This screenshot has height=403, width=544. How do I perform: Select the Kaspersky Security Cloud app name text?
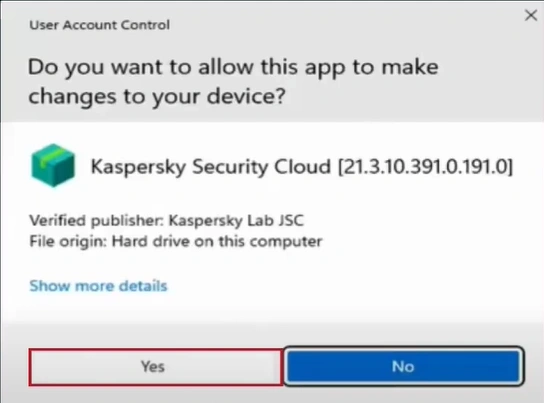pos(301,166)
